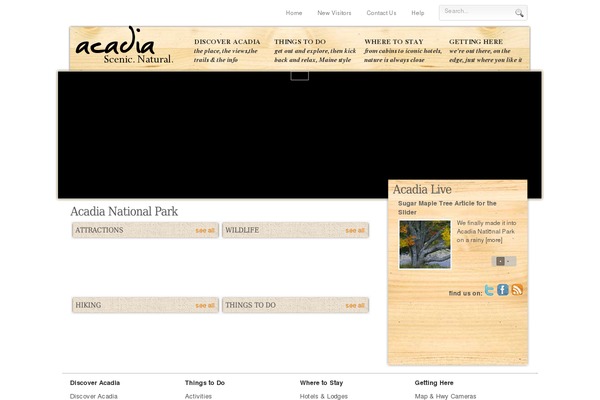This screenshot has width=600, height=400.
Task: Click the acadia Scenic Natural logo
Action: point(124,46)
